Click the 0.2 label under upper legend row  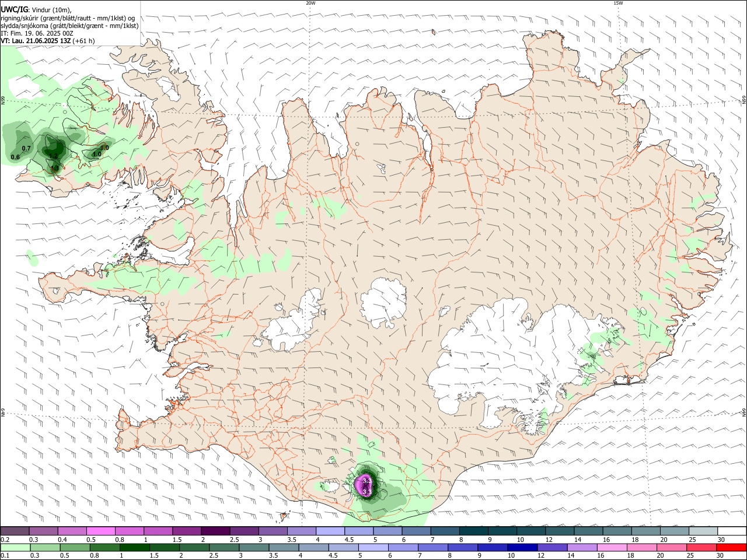(x=5, y=540)
